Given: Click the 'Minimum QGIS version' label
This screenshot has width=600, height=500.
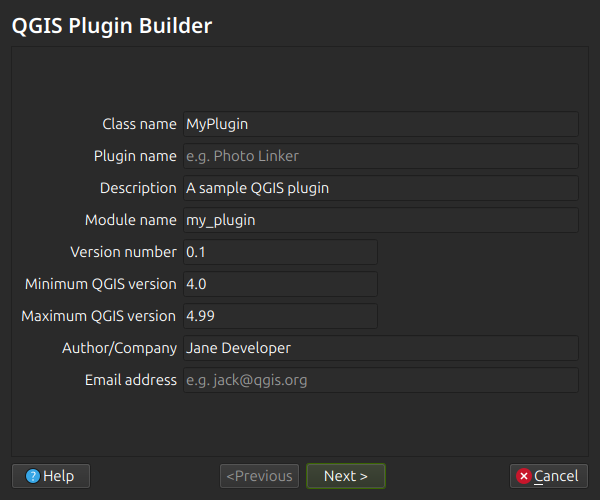Looking at the screenshot, I should click(x=101, y=284).
